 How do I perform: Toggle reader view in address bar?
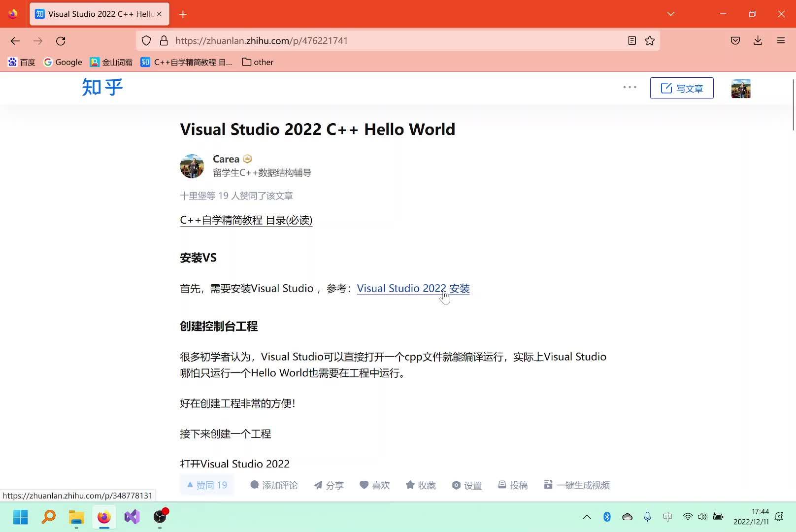click(631, 40)
